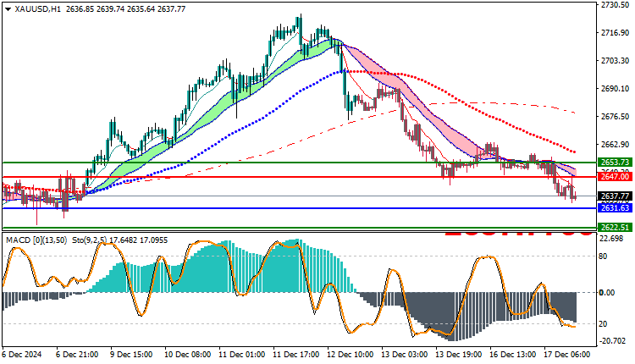
Task: Click the 2730.50 price scale value
Action: click(x=615, y=5)
